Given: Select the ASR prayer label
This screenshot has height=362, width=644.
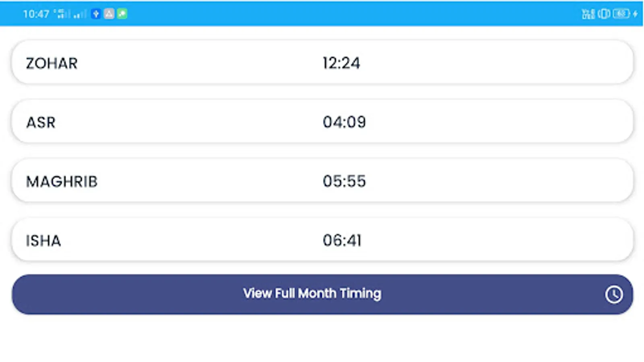Looking at the screenshot, I should (x=41, y=122).
